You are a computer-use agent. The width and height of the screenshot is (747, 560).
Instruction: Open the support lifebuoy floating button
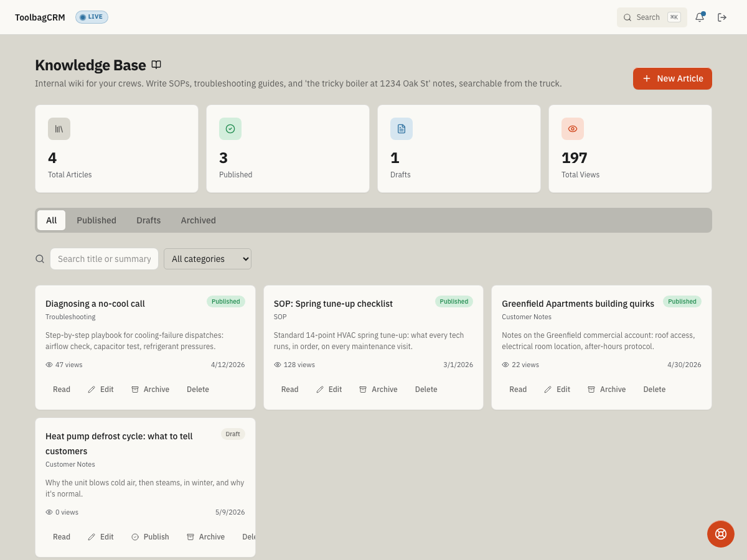pos(721,534)
